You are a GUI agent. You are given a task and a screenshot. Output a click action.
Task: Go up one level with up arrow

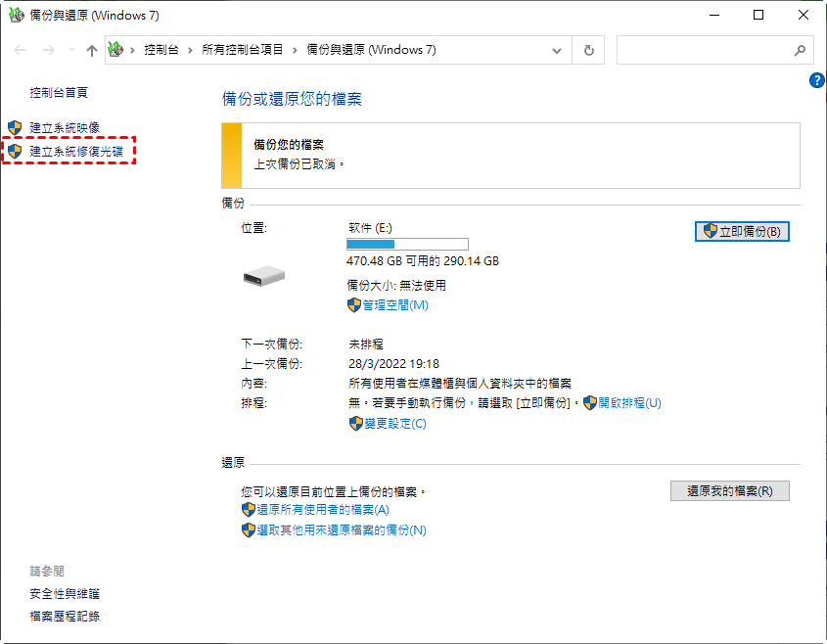[92, 51]
